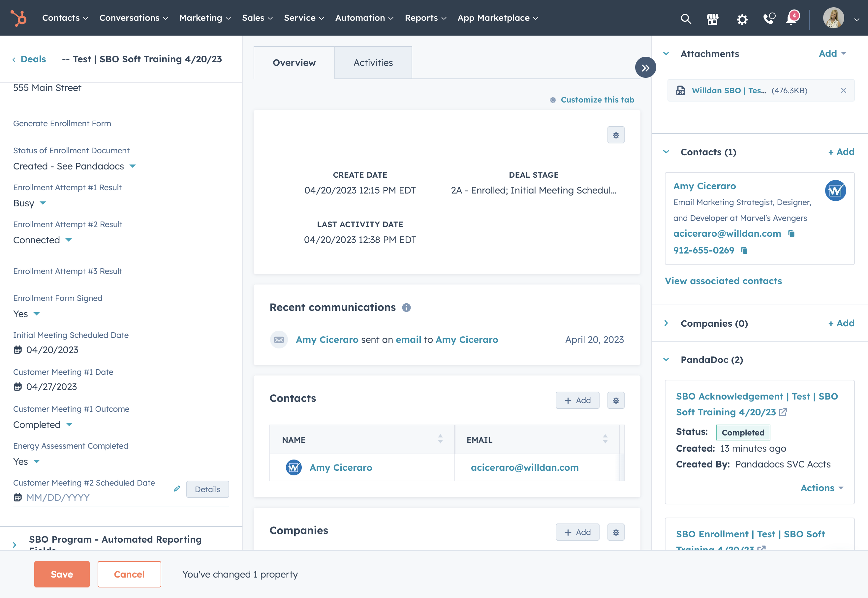
Task: Save the changed property
Action: tap(62, 574)
